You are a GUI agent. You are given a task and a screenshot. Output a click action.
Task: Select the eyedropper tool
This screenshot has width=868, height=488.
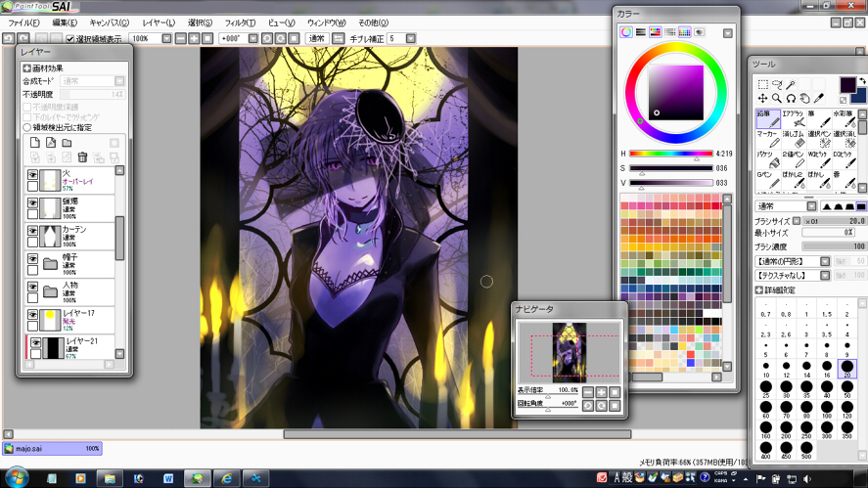819,99
